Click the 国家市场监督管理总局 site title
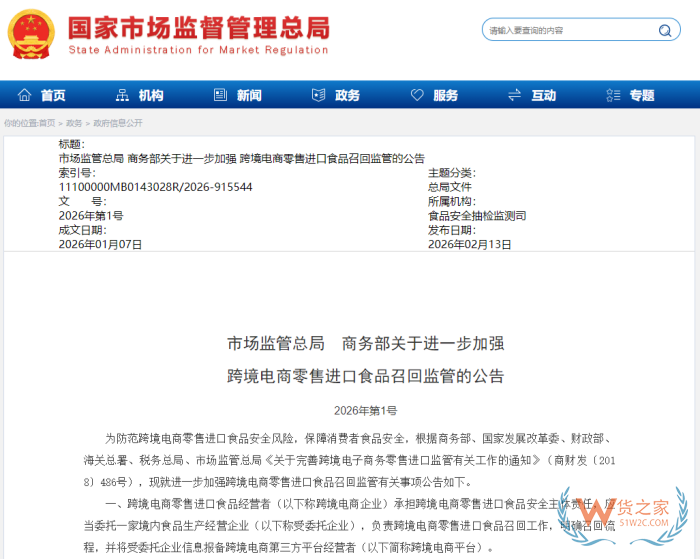 pyautogui.click(x=199, y=27)
